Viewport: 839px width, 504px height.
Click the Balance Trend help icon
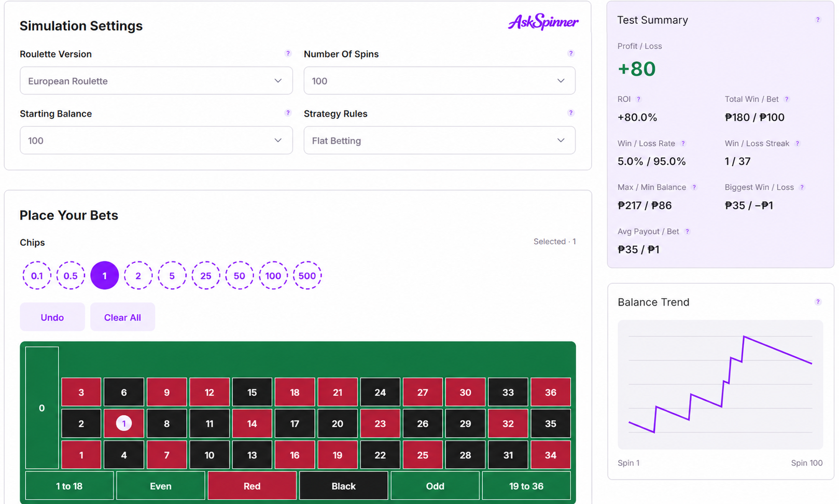coord(818,302)
